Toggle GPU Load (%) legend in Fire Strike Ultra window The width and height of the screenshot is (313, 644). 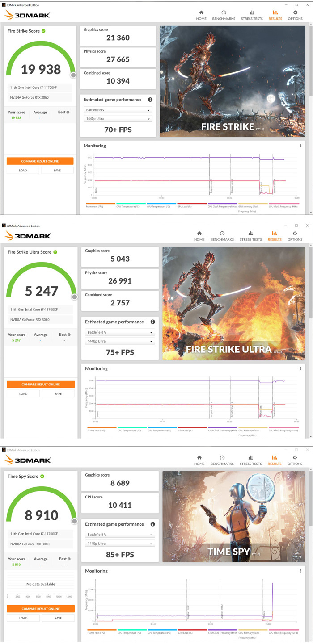192,429
